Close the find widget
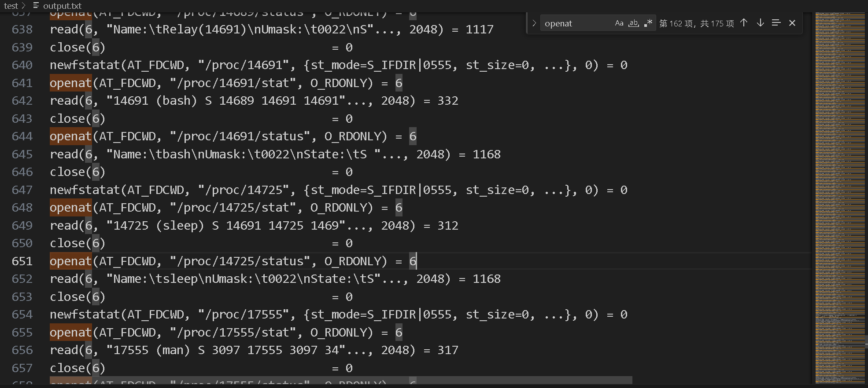 click(x=792, y=23)
